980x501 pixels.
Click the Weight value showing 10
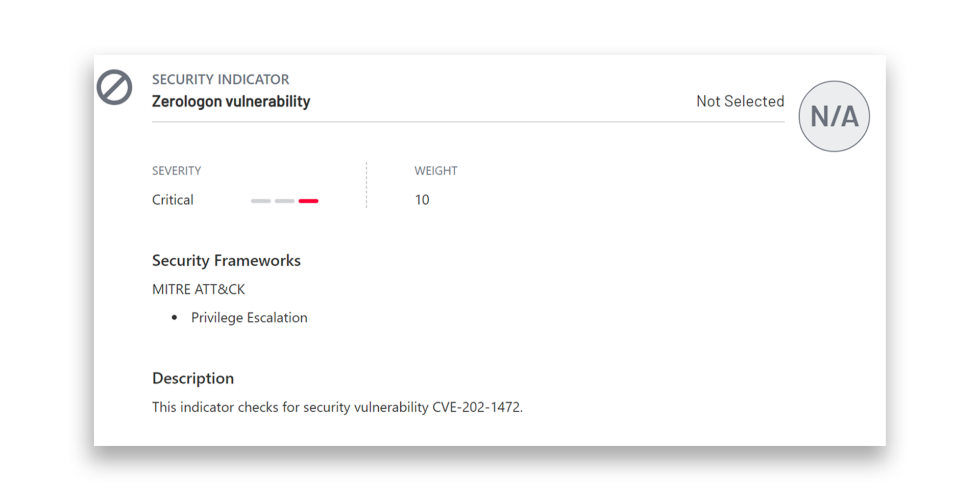(423, 199)
